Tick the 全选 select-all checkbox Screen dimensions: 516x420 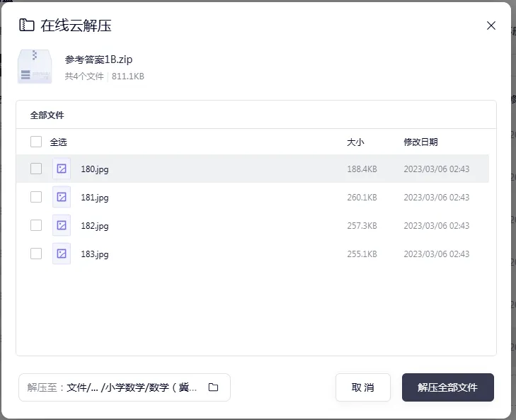(36, 142)
